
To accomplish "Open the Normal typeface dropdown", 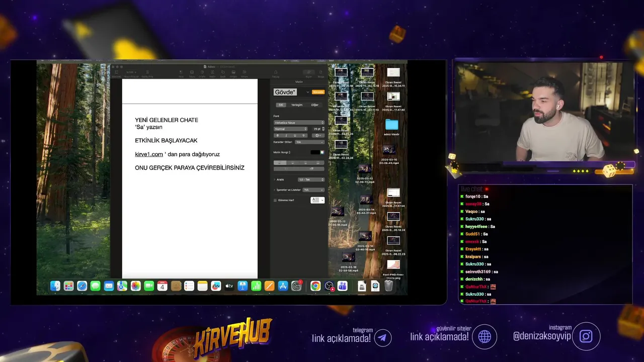I will click(290, 129).
